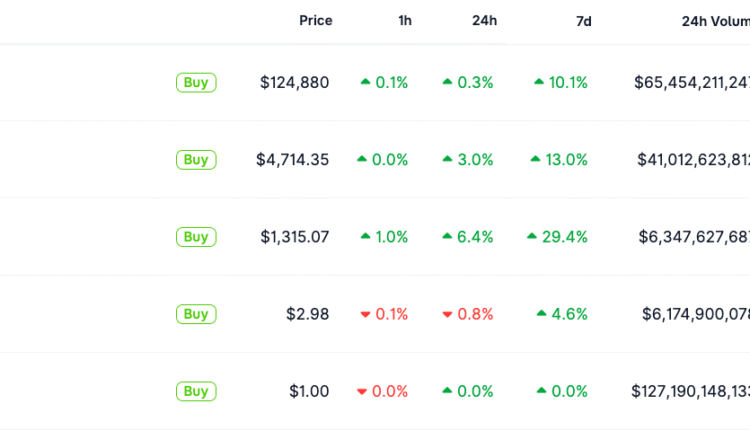750x430 pixels.
Task: Click the up arrow beside 4.6%
Action: 541,314
